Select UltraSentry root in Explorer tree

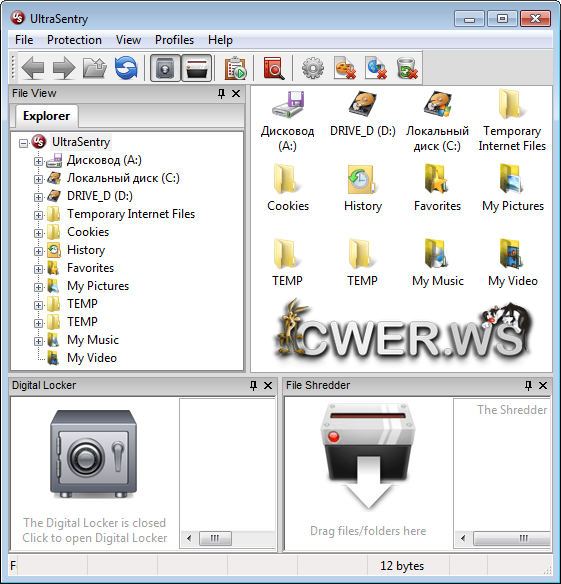81,142
